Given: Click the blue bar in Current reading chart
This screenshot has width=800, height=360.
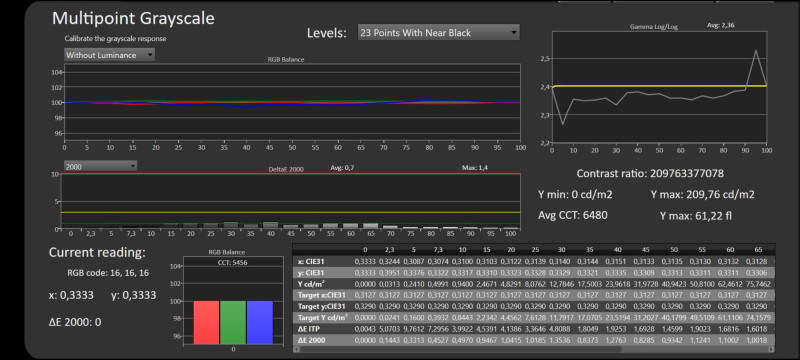Looking at the screenshot, I should point(260,322).
